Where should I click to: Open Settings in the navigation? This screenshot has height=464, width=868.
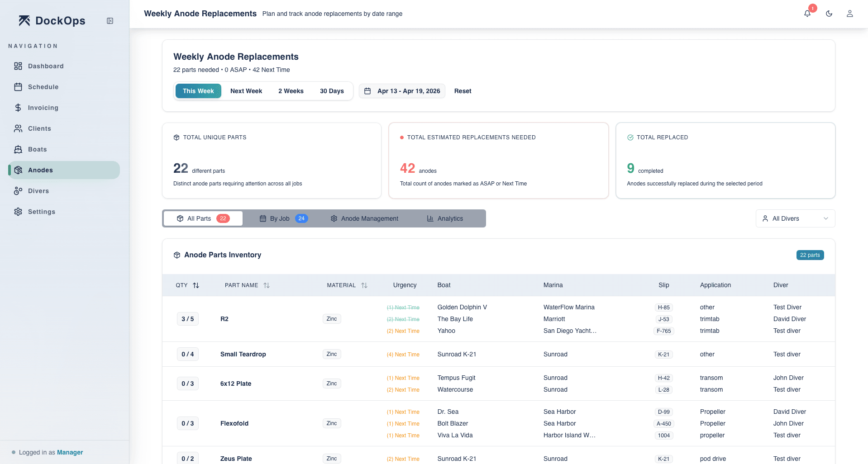(x=64, y=212)
